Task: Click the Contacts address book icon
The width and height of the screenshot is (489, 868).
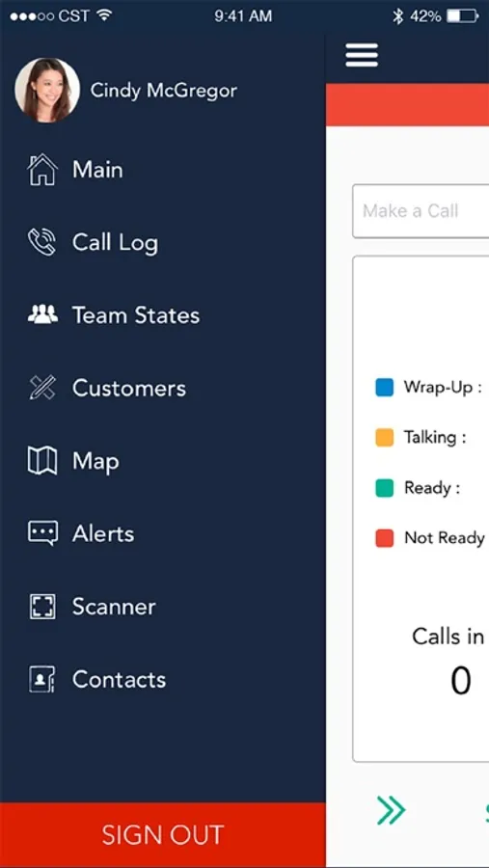Action: pyautogui.click(x=42, y=679)
